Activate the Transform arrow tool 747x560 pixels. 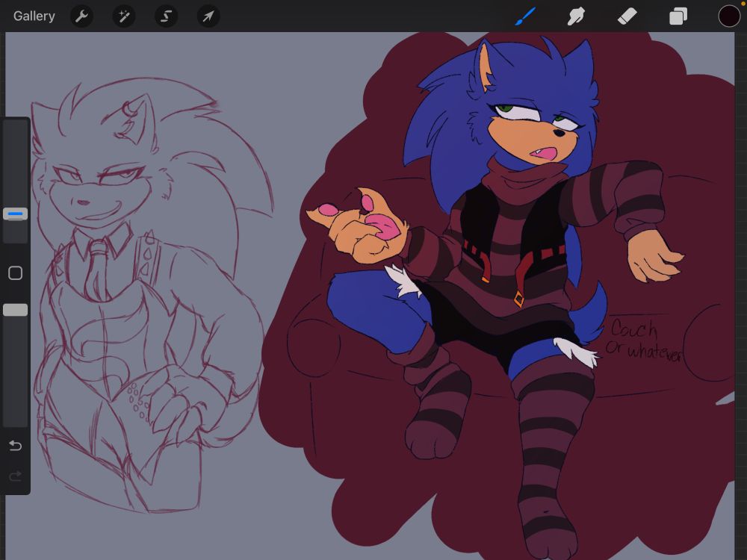pyautogui.click(x=208, y=16)
